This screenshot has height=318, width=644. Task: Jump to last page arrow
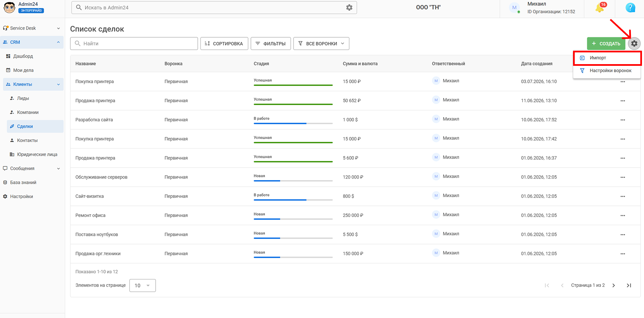point(629,285)
